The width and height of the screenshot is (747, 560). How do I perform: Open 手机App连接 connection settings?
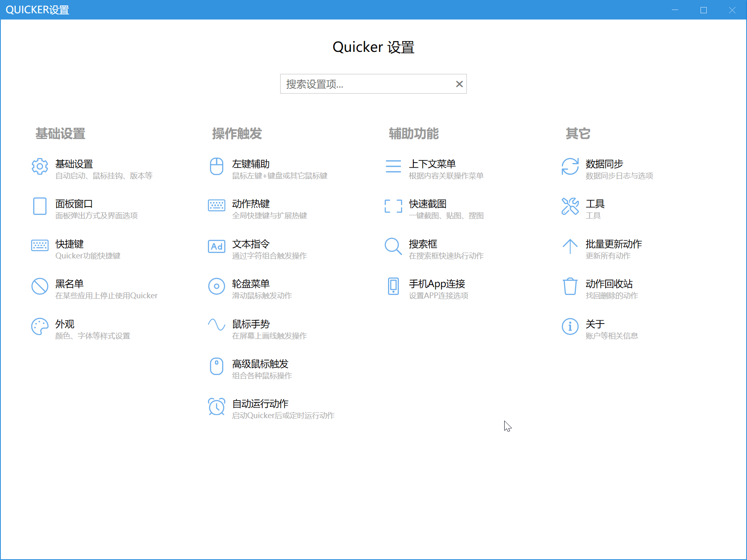tap(427, 289)
